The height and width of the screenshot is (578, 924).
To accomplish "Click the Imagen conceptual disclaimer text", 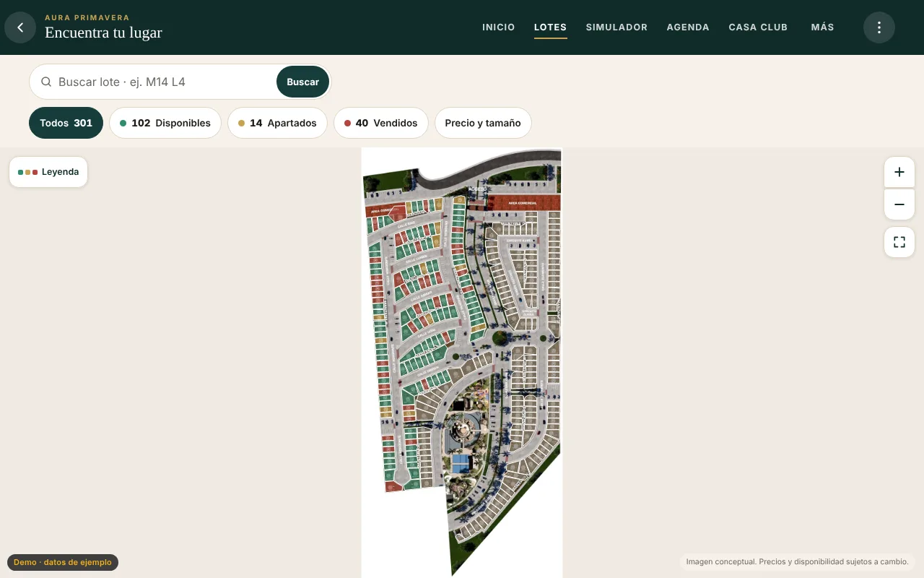I will coord(797,561).
